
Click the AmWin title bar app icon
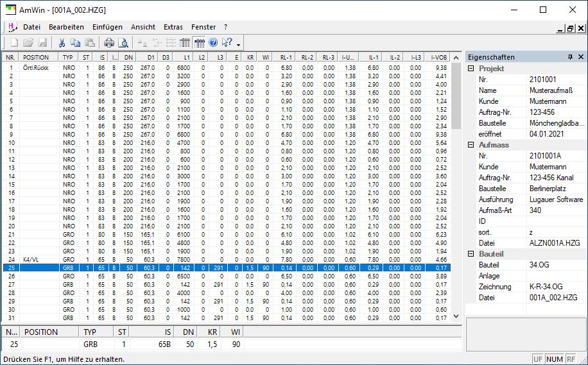click(10, 10)
